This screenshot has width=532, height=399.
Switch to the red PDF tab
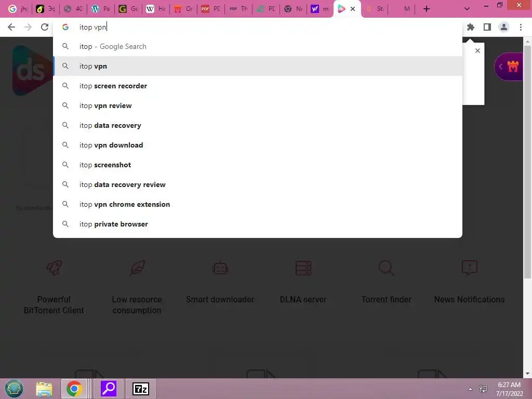coord(211,9)
